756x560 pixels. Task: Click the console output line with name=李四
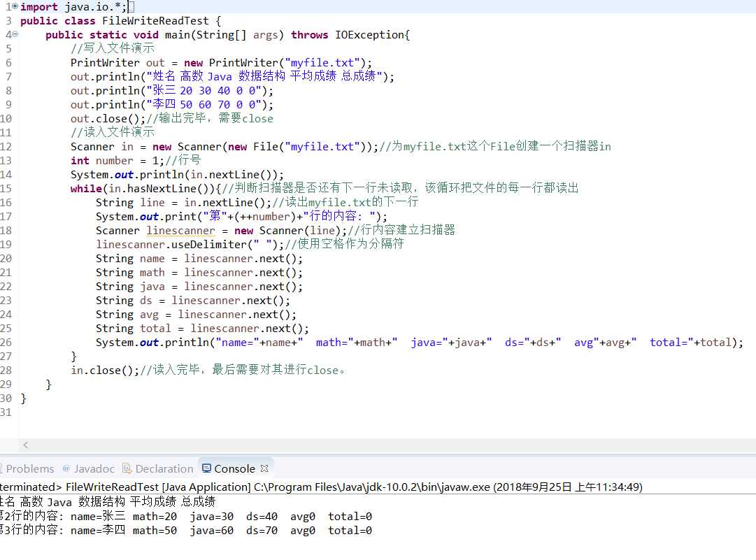(186, 530)
